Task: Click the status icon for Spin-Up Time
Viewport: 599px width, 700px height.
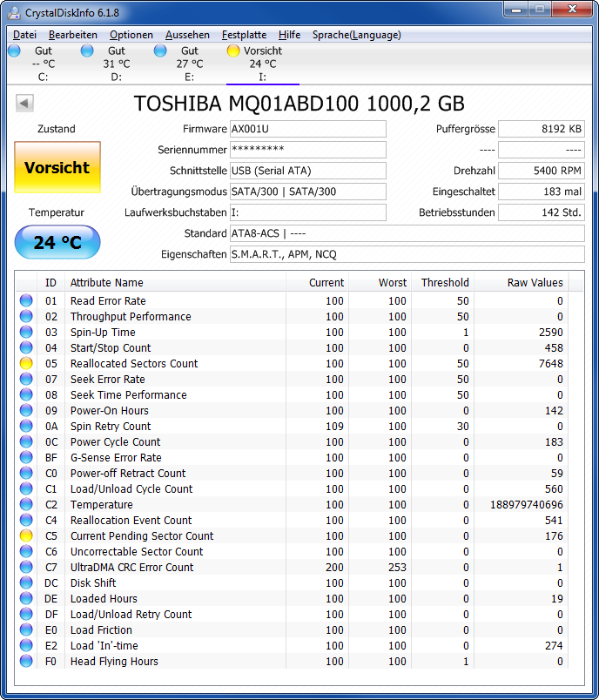Action: coord(26,332)
